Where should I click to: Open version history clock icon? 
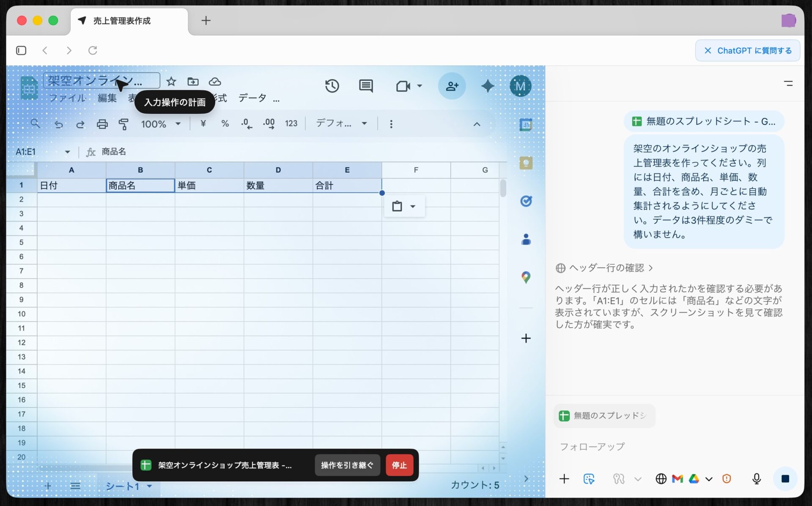pyautogui.click(x=332, y=86)
